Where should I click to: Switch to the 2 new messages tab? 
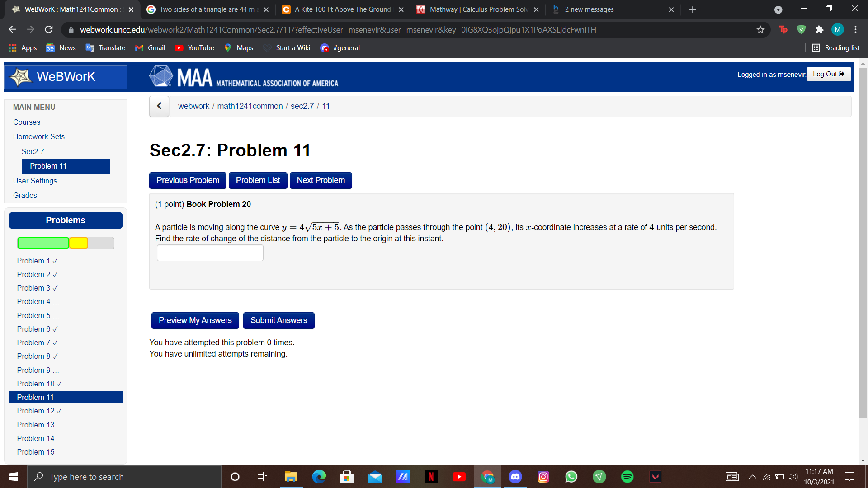(597, 9)
